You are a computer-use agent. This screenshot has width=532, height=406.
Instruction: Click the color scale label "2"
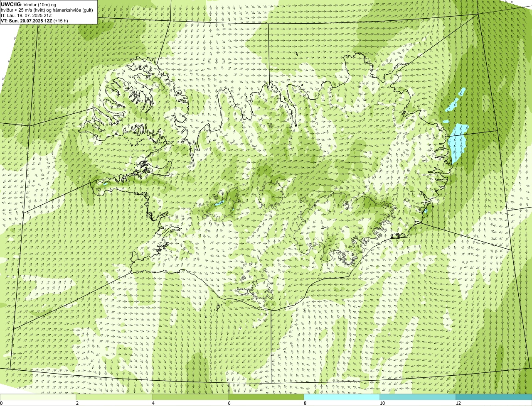(x=77, y=403)
